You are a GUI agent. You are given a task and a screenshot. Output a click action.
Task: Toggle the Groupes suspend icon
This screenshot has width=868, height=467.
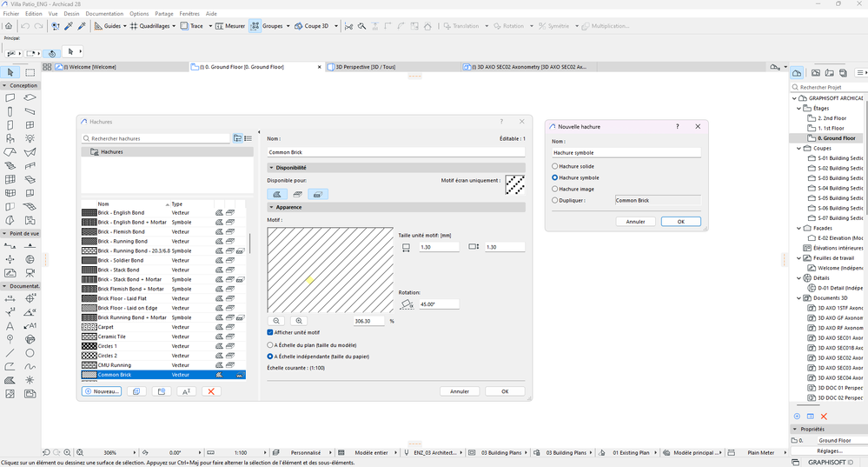coord(255,26)
